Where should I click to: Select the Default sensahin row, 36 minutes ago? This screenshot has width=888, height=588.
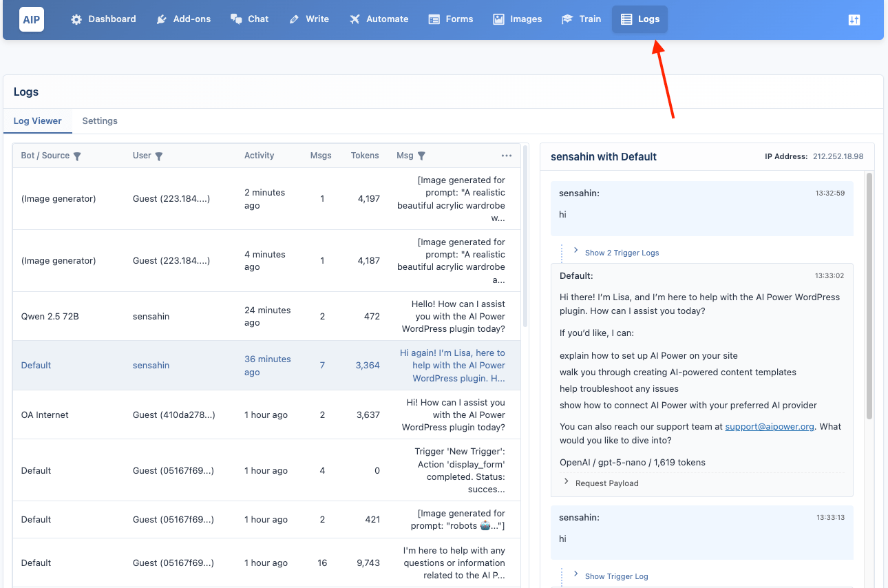pyautogui.click(x=266, y=366)
